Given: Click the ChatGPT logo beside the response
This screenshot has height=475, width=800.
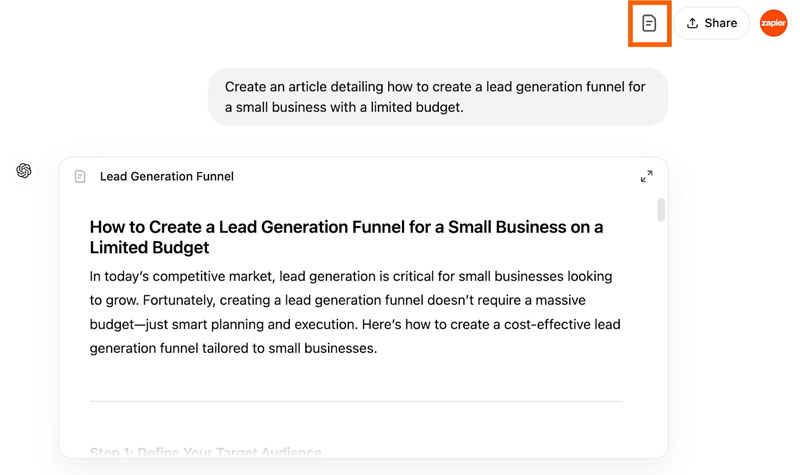Looking at the screenshot, I should (x=24, y=171).
